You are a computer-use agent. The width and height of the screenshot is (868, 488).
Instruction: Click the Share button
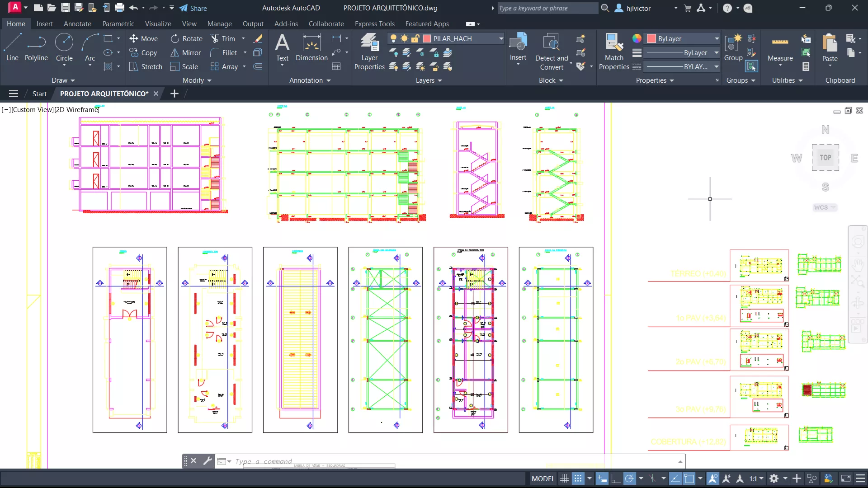pos(193,8)
